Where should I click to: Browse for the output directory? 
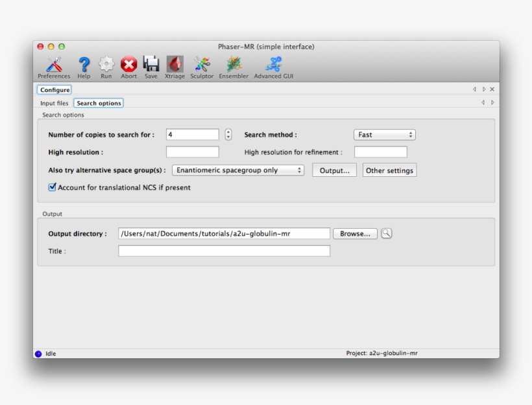(355, 233)
